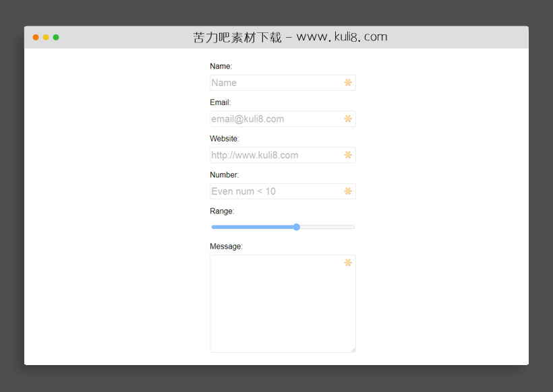Click the unfilled portion of the Range track
This screenshot has width=553, height=392.
click(327, 227)
